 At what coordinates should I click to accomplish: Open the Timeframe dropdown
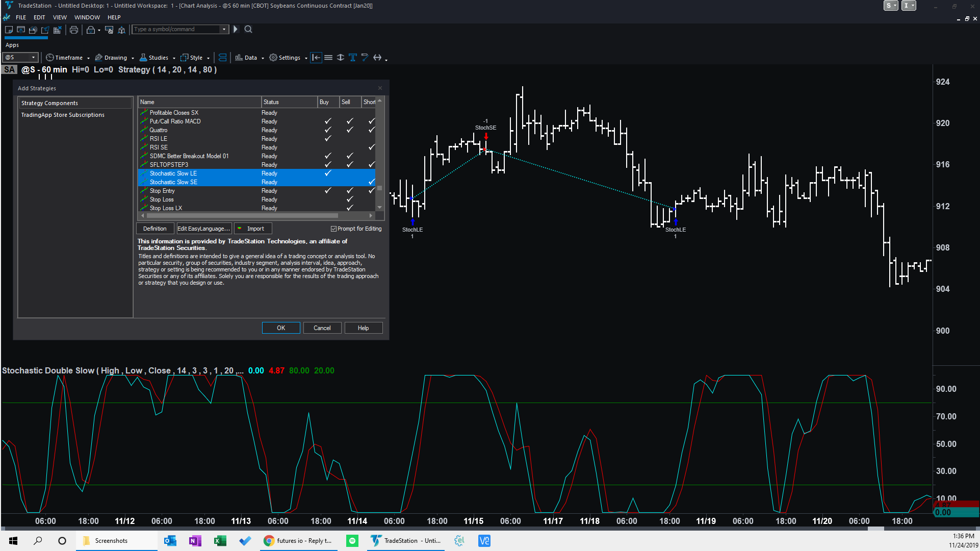point(67,58)
